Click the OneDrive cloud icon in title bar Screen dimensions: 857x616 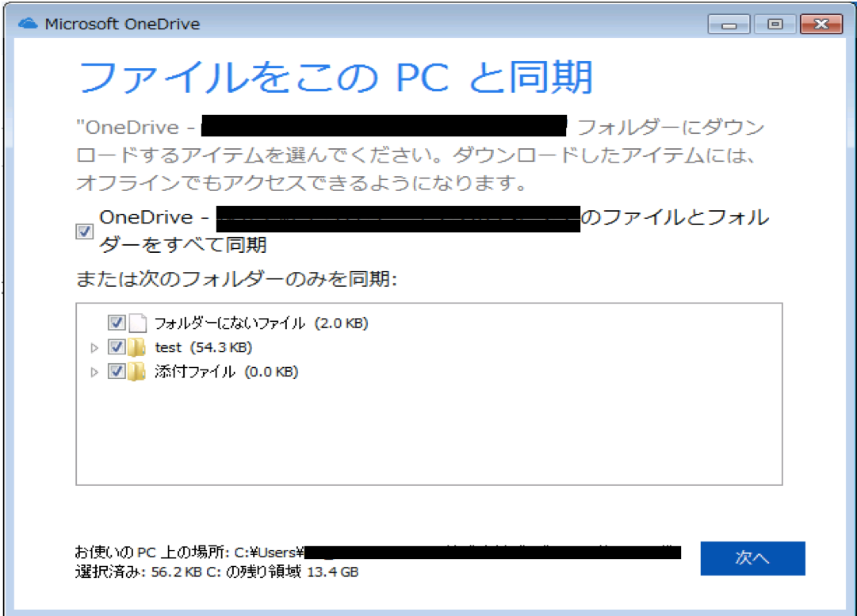tap(28, 24)
